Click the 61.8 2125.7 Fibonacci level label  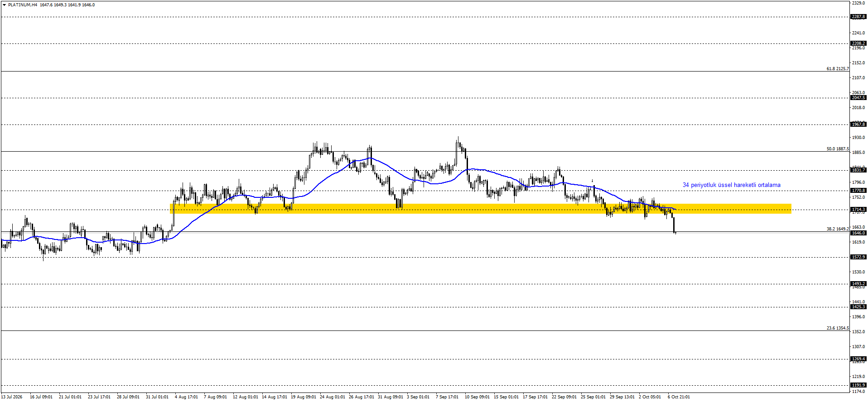point(837,69)
